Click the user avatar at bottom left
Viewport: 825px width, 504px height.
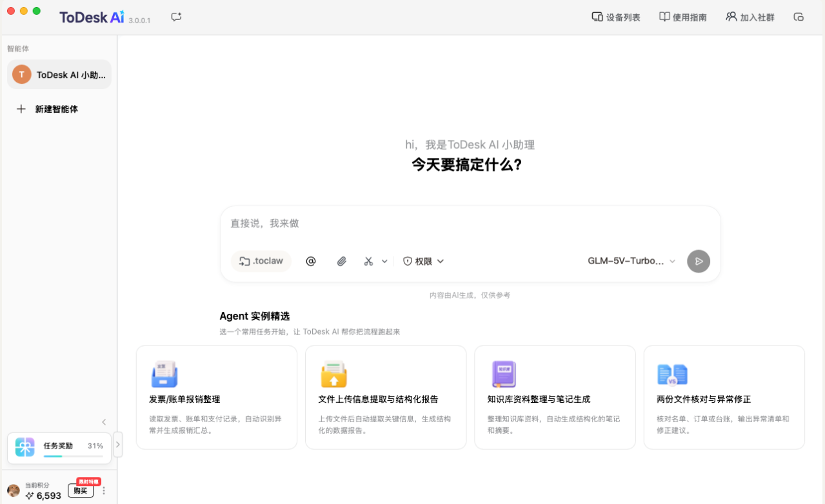tap(14, 490)
